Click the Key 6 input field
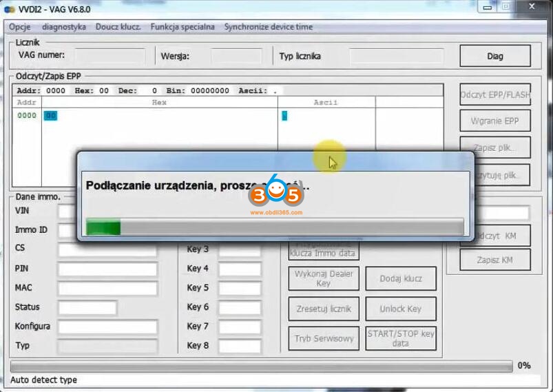553x392 pixels. tap(240, 308)
